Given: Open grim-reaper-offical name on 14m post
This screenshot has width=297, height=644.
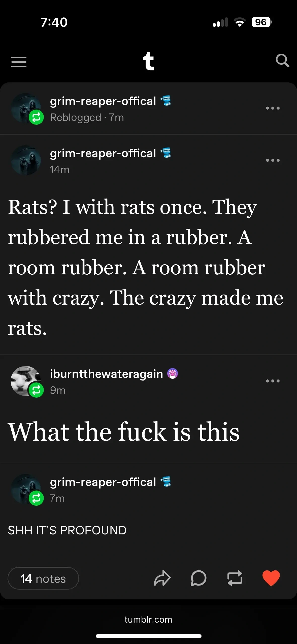Looking at the screenshot, I should click(x=103, y=153).
